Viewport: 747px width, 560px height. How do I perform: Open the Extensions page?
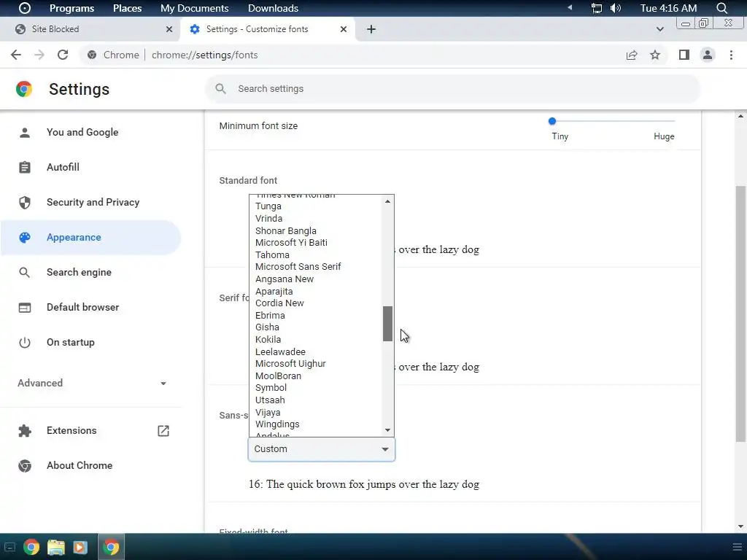[90, 430]
